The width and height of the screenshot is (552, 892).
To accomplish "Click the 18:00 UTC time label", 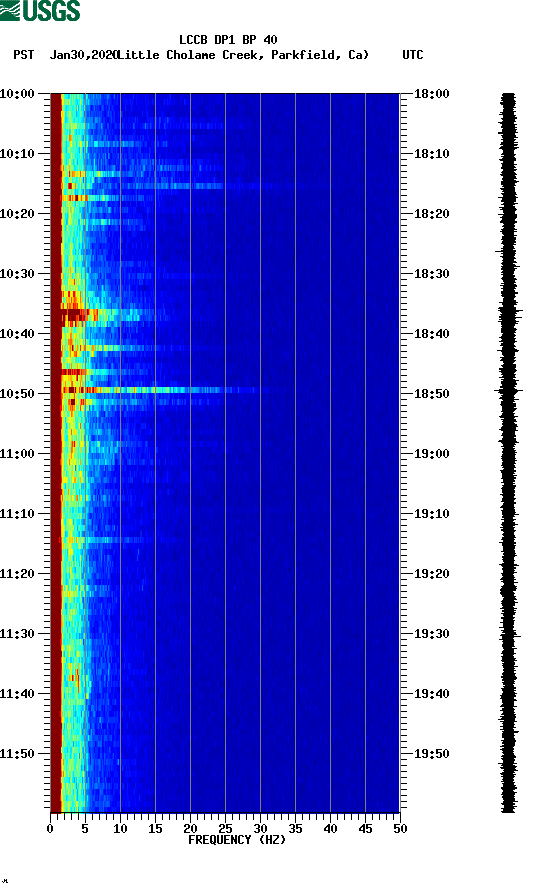I will point(432,94).
